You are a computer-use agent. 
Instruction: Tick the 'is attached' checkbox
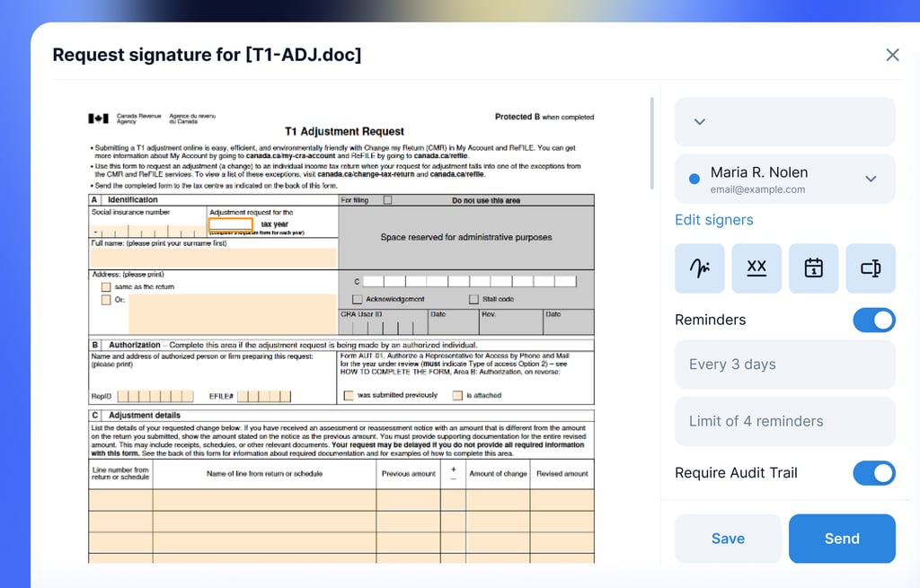point(457,395)
